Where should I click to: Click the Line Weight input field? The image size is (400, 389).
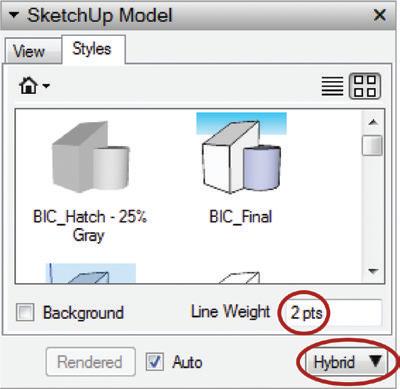click(332, 313)
